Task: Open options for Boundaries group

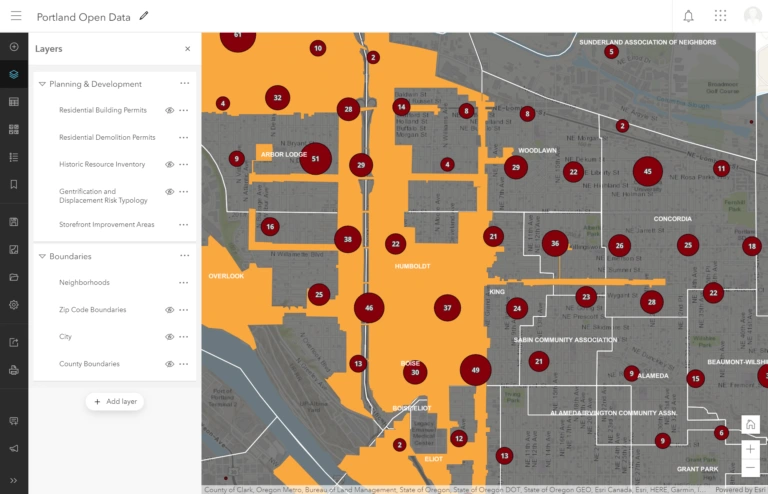Action: tap(185, 256)
